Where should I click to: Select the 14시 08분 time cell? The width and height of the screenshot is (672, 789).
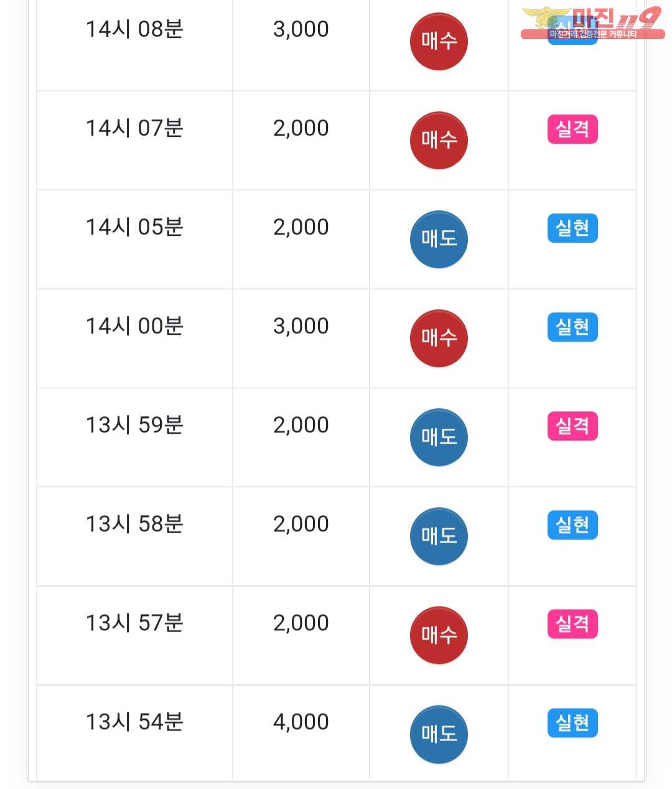134,29
